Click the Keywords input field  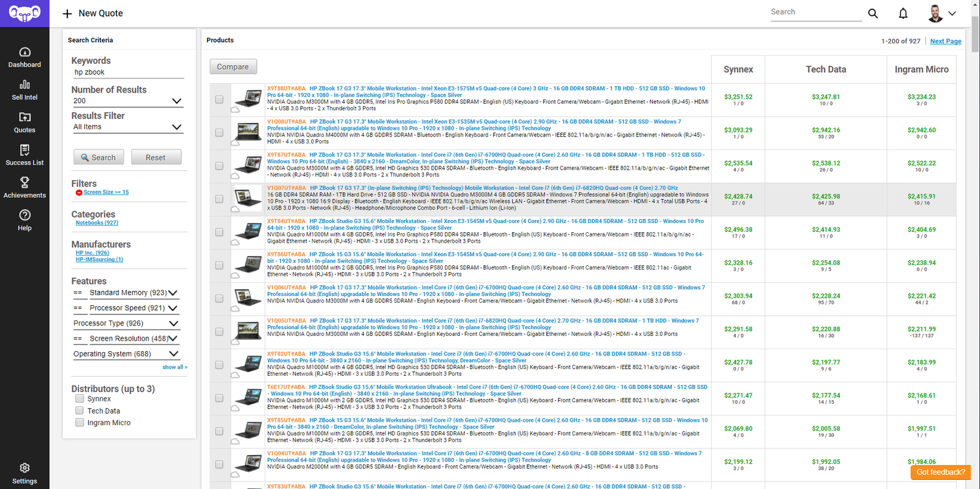(x=127, y=72)
